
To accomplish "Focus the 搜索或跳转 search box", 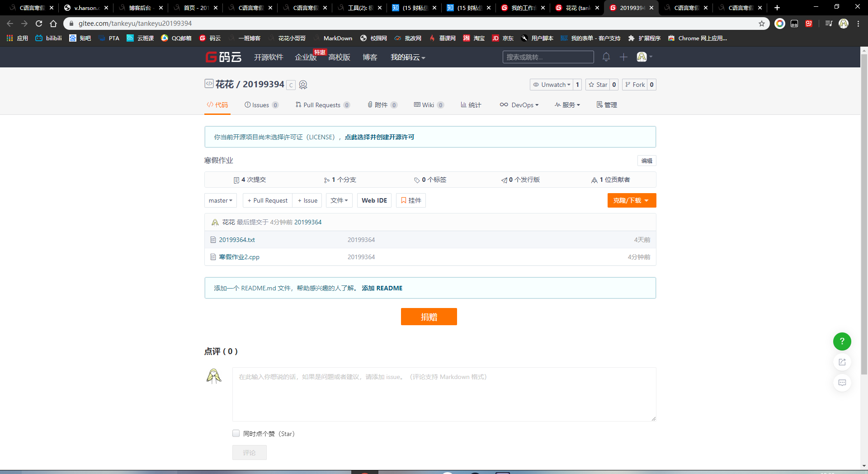I will (548, 57).
